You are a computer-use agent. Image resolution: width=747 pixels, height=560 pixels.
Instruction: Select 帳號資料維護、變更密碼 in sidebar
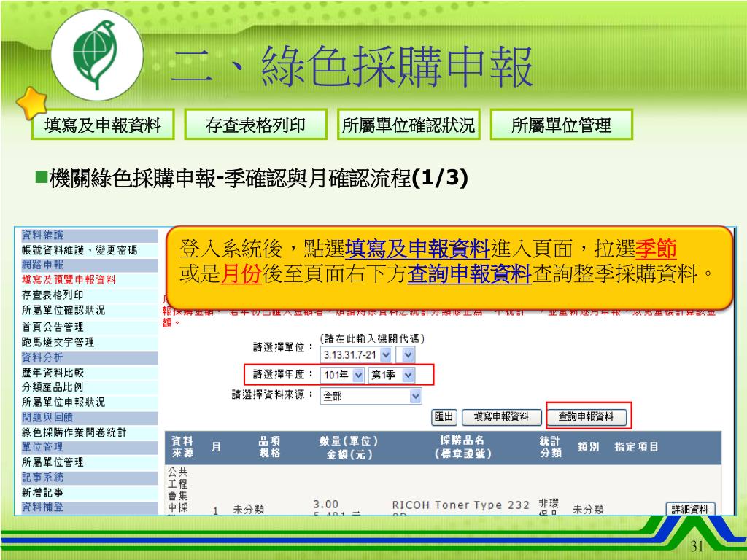[79, 250]
